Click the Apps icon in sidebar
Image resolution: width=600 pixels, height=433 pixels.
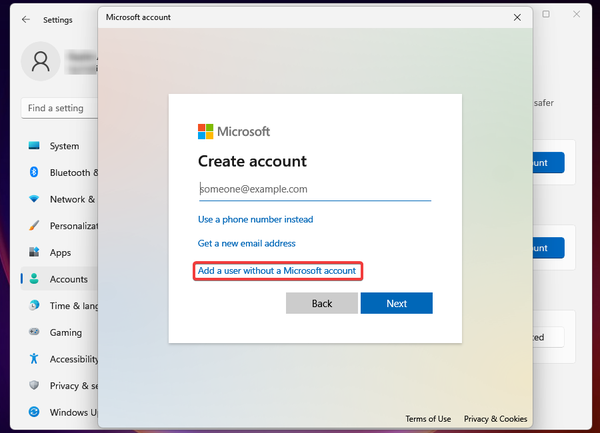coord(35,253)
